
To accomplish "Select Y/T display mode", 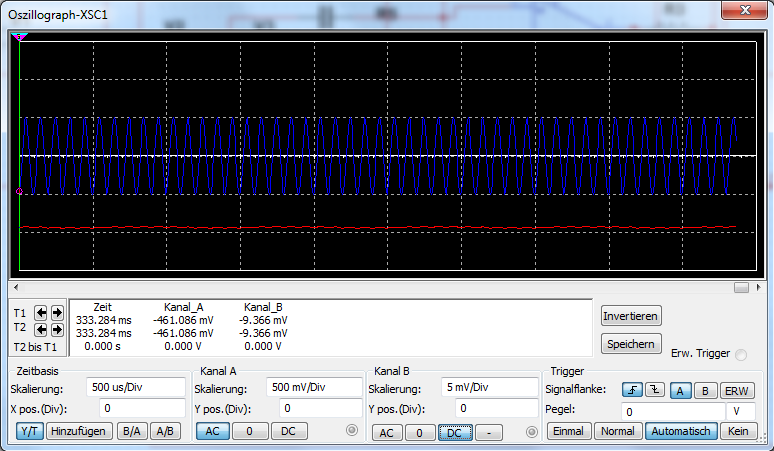I will point(30,431).
